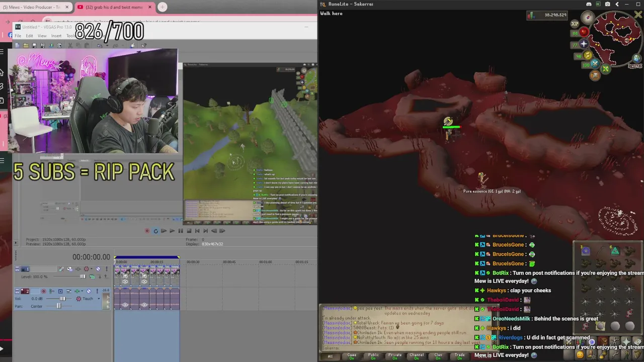Create a new project in VEGAS toolbar

coord(18,45)
